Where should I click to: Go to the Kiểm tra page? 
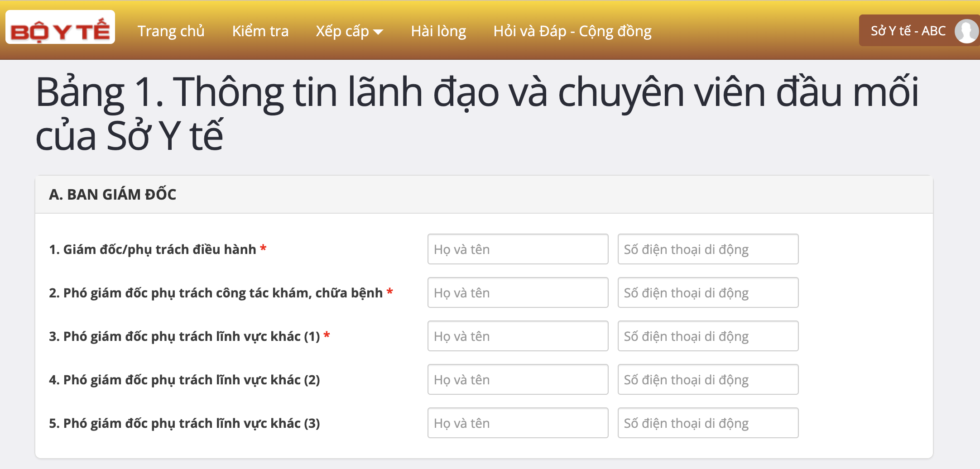[x=260, y=31]
